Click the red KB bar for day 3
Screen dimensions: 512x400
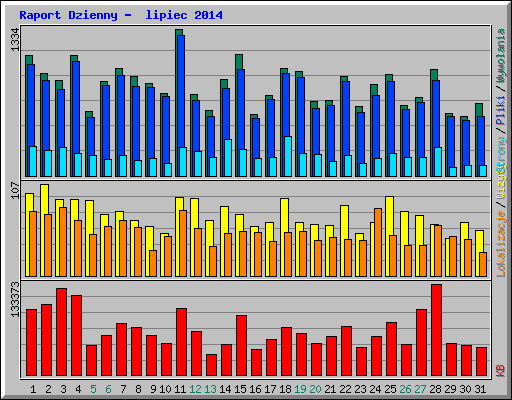tap(61, 332)
